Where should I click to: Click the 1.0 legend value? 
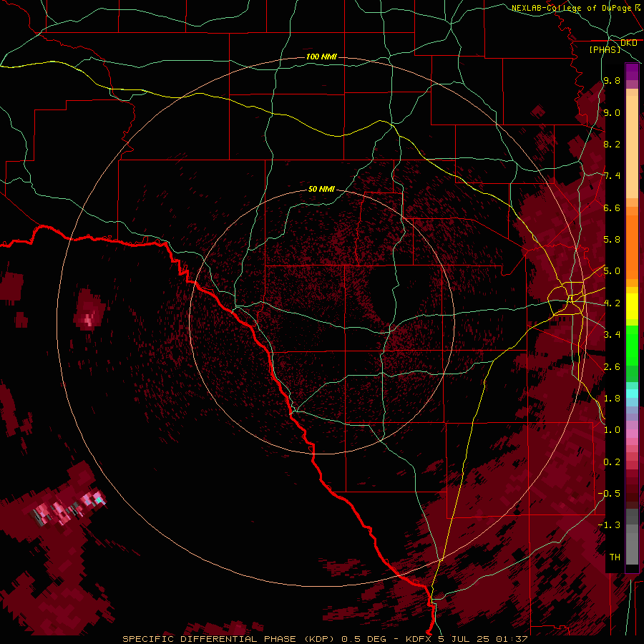612,431
